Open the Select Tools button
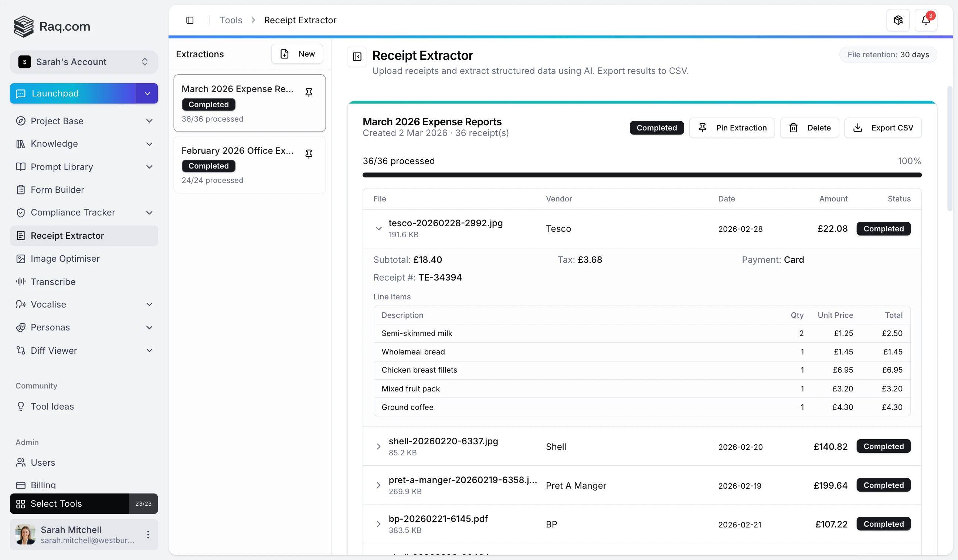Image resolution: width=958 pixels, height=560 pixels. coord(69,503)
